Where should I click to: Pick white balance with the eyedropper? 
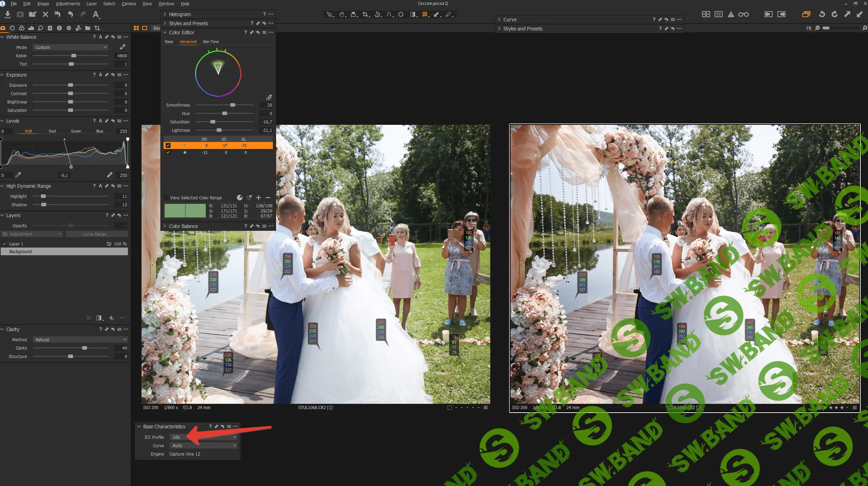pos(122,47)
